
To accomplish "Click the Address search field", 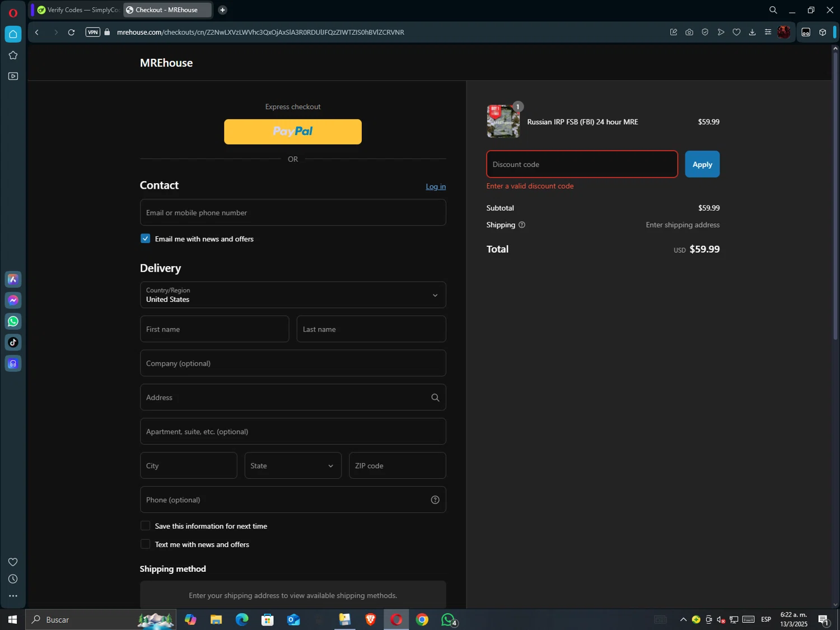I will (293, 398).
